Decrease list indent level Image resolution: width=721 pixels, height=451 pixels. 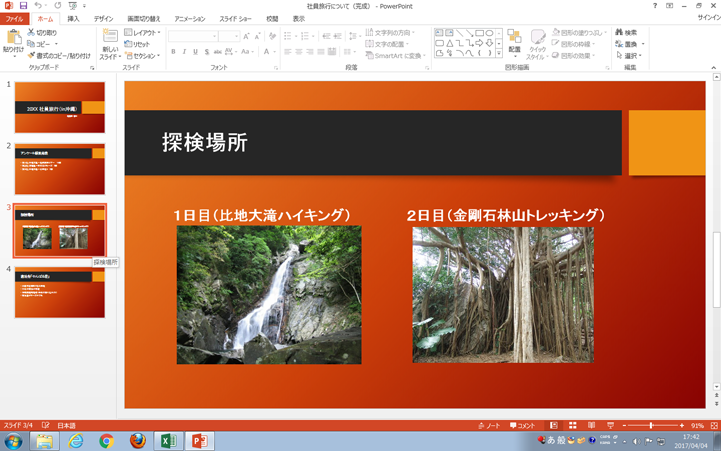click(326, 36)
